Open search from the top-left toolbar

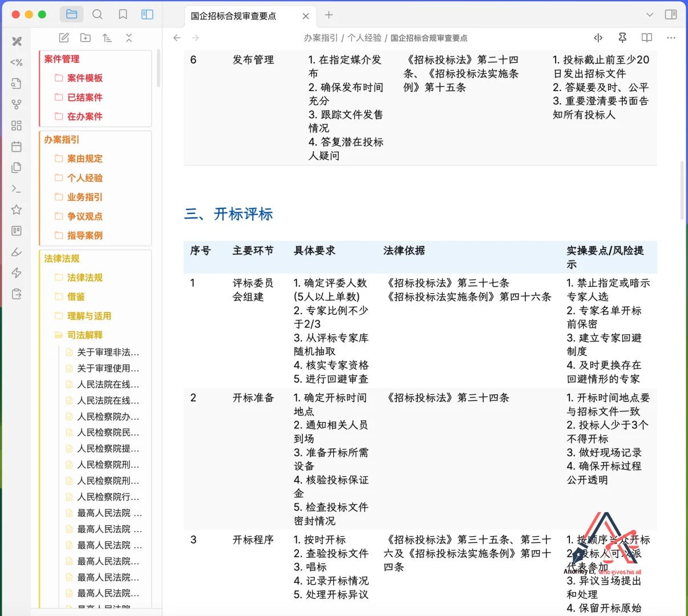[x=97, y=14]
